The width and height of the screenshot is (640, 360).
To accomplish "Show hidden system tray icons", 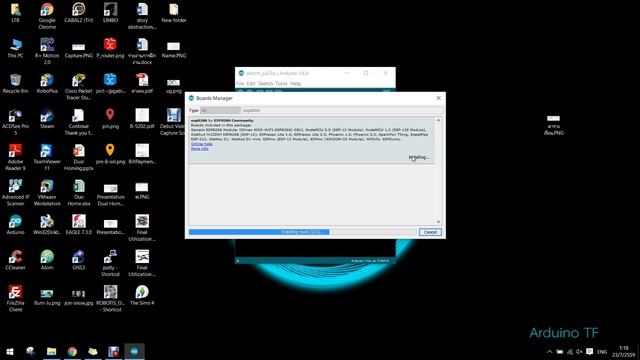I will pos(549,351).
